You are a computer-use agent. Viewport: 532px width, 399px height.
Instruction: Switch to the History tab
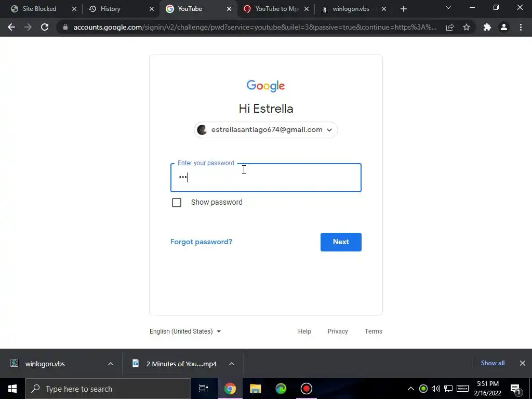tap(121, 9)
